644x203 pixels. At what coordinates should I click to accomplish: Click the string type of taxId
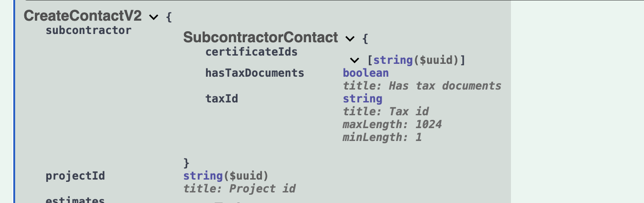tap(362, 99)
